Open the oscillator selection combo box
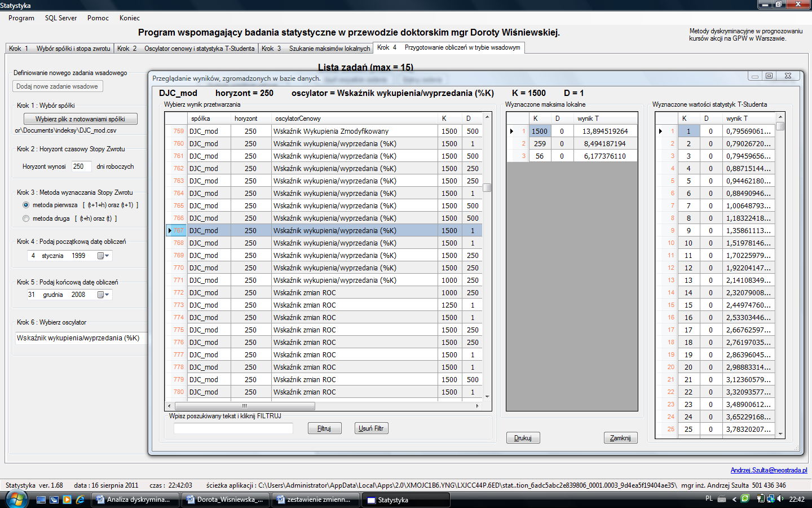Screen dimensions: 812x508 tap(80, 338)
